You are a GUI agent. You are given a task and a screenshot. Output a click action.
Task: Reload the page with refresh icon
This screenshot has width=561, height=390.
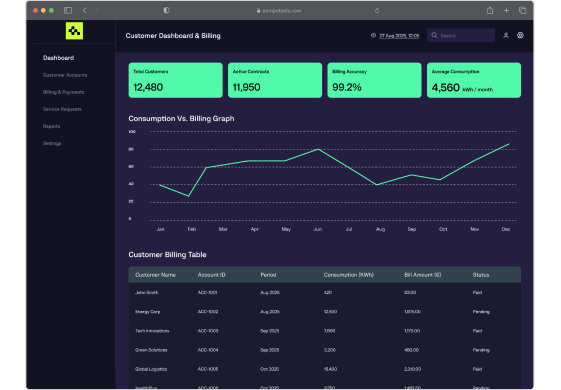[377, 10]
